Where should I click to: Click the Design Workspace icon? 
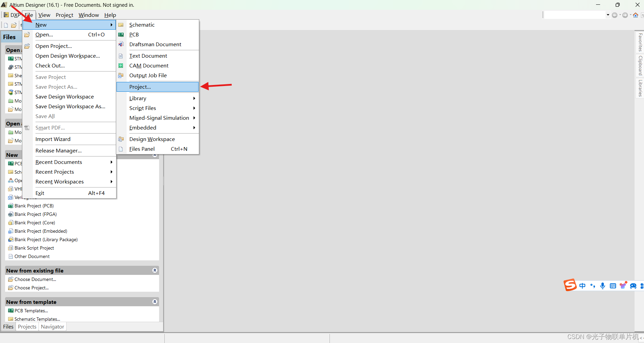[121, 139]
